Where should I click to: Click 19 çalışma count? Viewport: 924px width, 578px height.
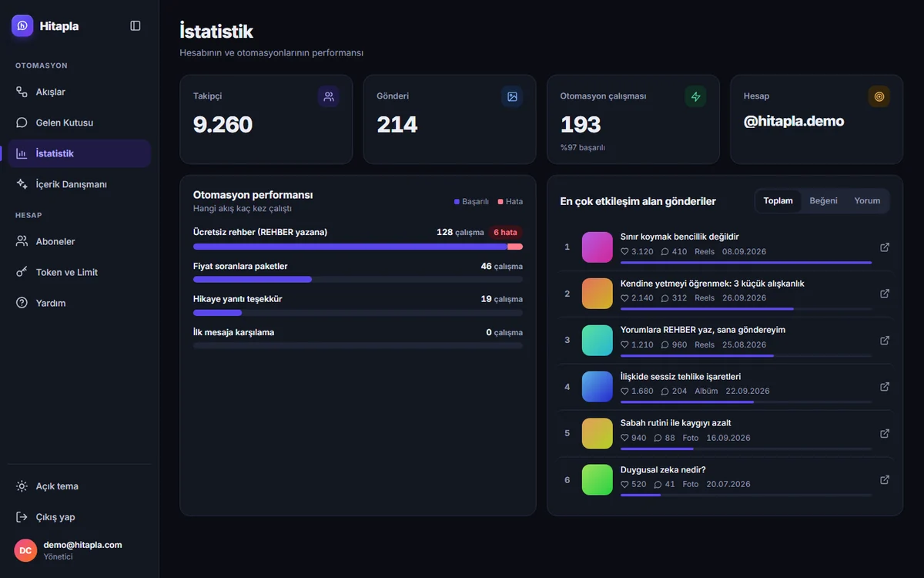pyautogui.click(x=502, y=298)
